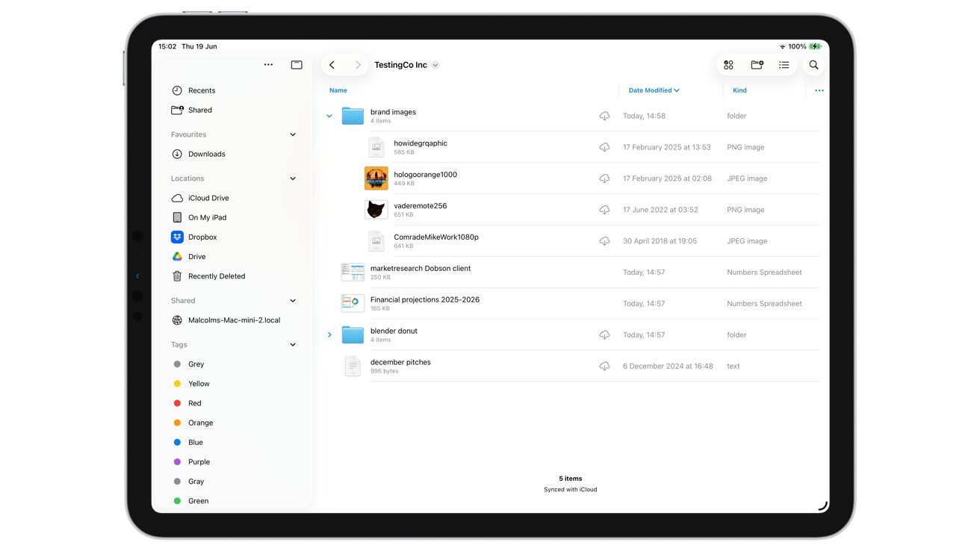Download howidegrqaphic via cloud icon
The height and width of the screenshot is (551, 980).
coord(604,147)
